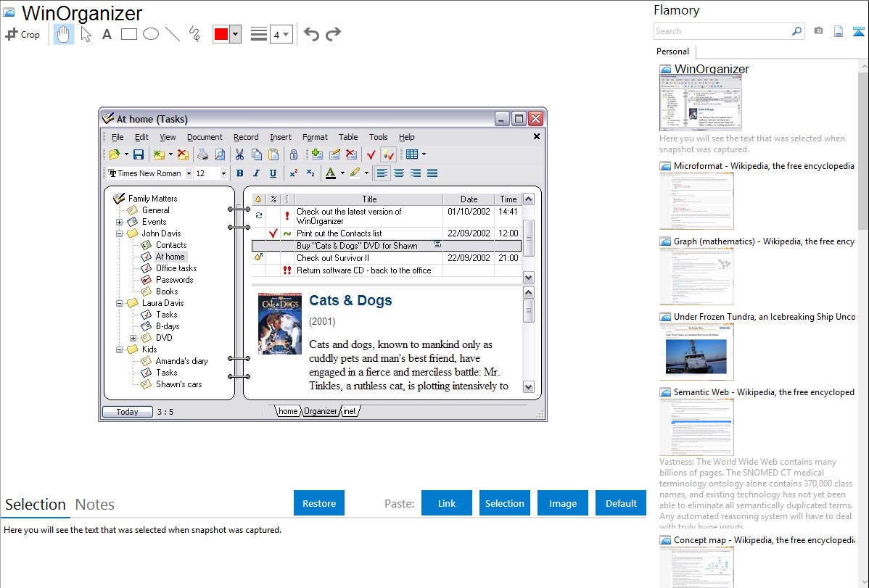Click the camera snapshot icon
Viewport: 869px width, 588px height.
click(818, 31)
